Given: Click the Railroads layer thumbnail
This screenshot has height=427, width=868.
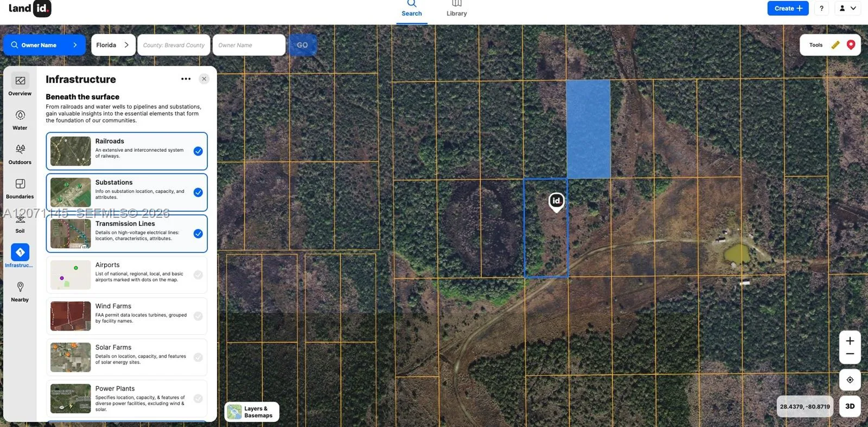Looking at the screenshot, I should (71, 151).
